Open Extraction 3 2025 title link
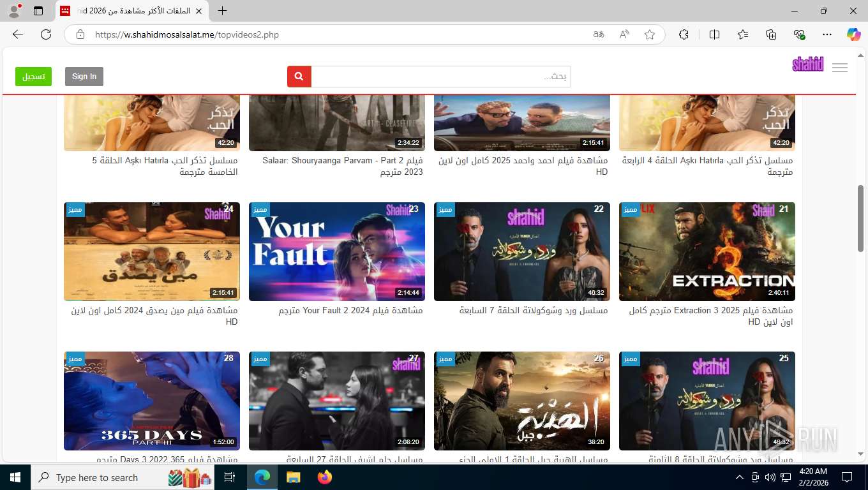This screenshot has height=490, width=868. 711,316
